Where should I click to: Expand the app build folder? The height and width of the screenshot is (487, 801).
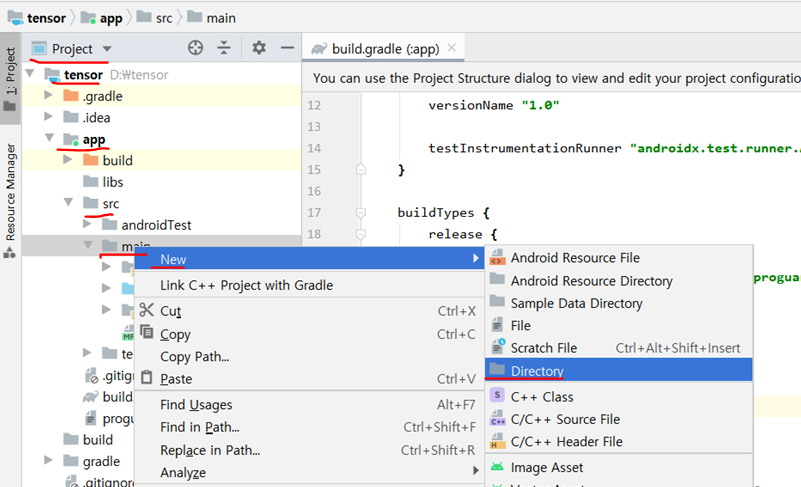pos(67,160)
